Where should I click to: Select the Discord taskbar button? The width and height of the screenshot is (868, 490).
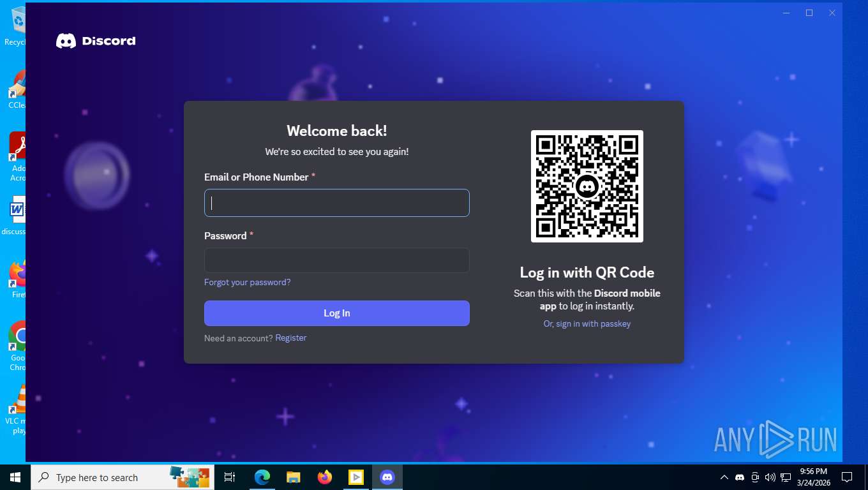point(387,477)
